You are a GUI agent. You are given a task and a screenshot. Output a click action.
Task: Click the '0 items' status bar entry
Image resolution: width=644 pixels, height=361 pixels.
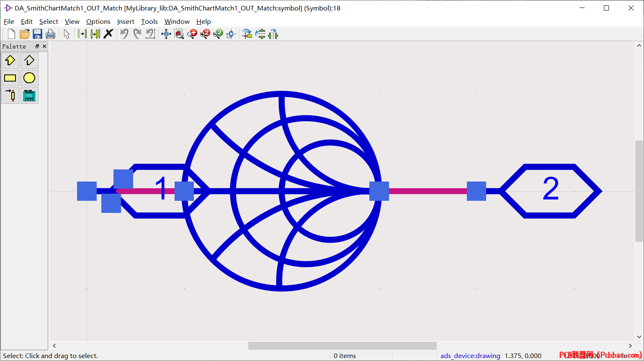[345, 356]
